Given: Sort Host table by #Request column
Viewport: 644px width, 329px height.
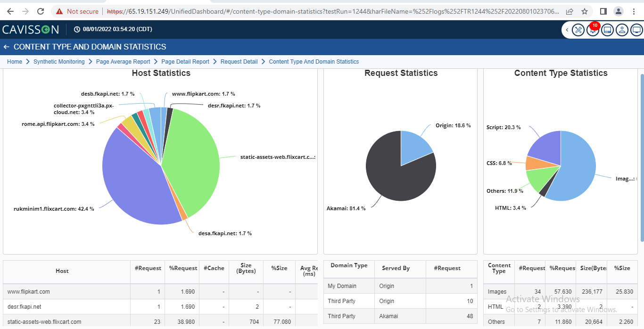Looking at the screenshot, I should pyautogui.click(x=148, y=268).
